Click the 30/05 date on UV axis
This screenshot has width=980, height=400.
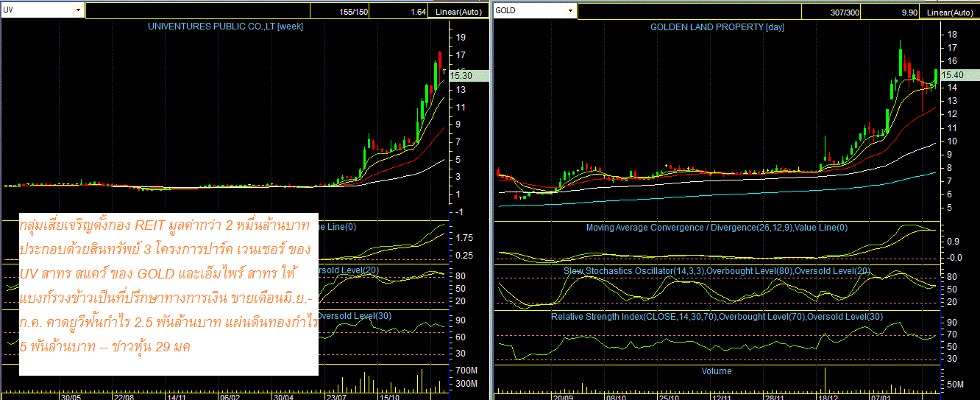pos(71,396)
